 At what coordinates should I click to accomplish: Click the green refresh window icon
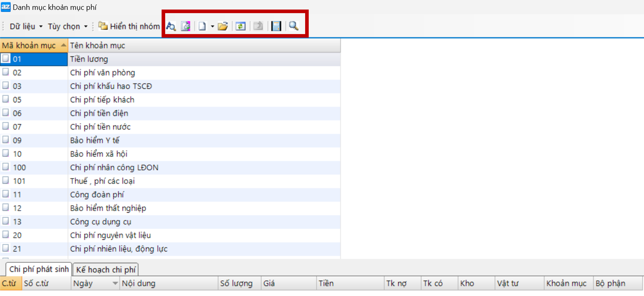pyautogui.click(x=240, y=26)
